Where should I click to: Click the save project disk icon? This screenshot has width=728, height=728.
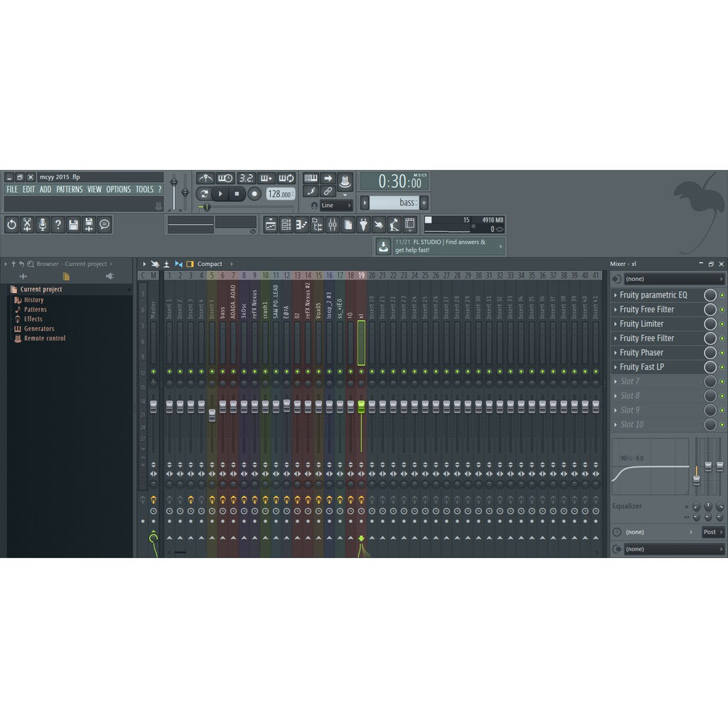74,225
